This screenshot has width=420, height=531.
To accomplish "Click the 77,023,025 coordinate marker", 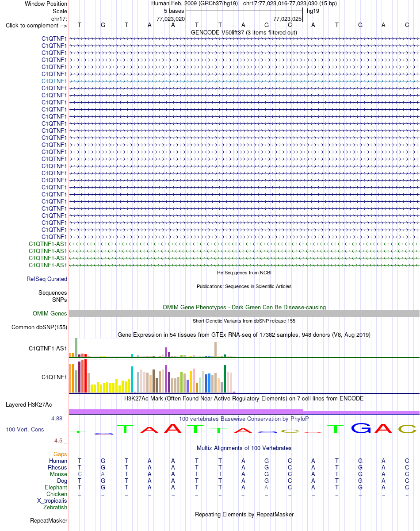I will (x=287, y=19).
